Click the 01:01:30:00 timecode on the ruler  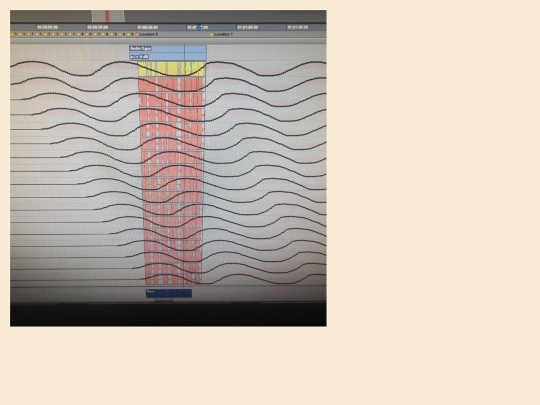(298, 27)
